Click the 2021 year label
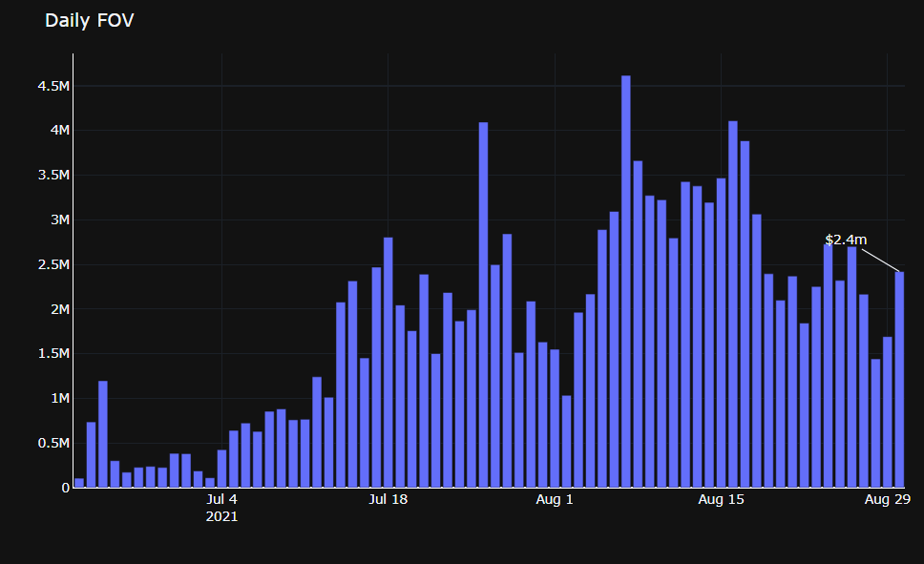924x564 pixels. (x=221, y=516)
